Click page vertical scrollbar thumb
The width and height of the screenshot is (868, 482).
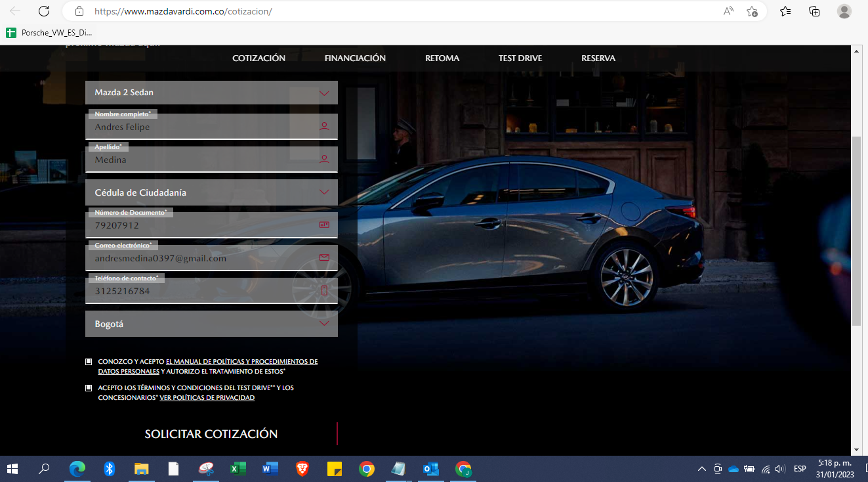point(856,230)
